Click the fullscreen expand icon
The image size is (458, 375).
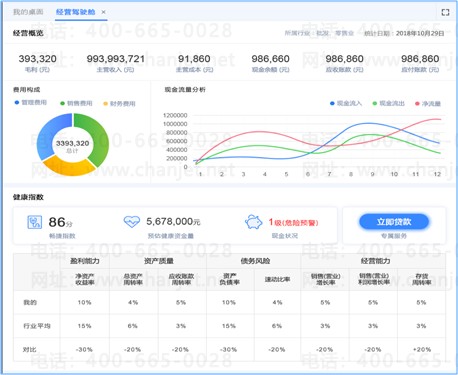coord(445,12)
